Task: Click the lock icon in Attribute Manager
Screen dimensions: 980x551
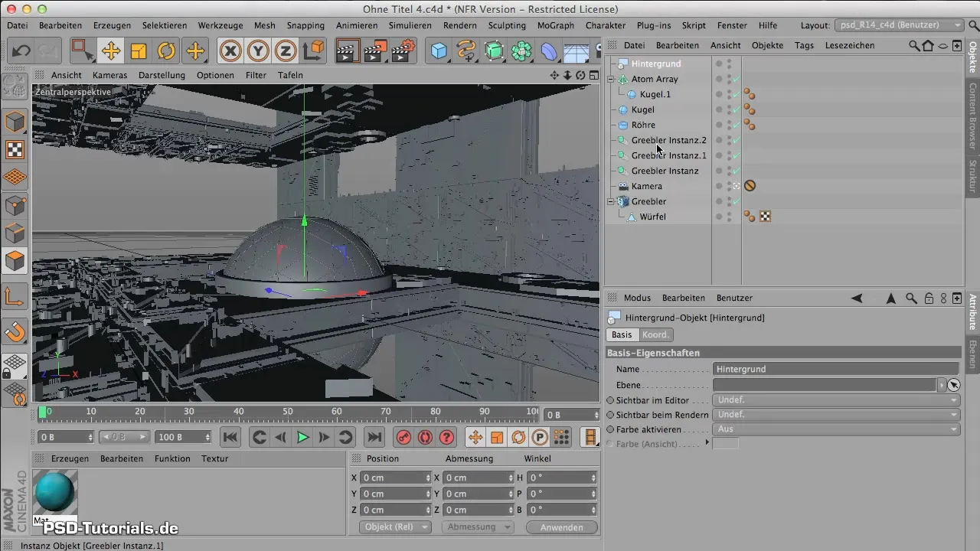Action: 929,298
